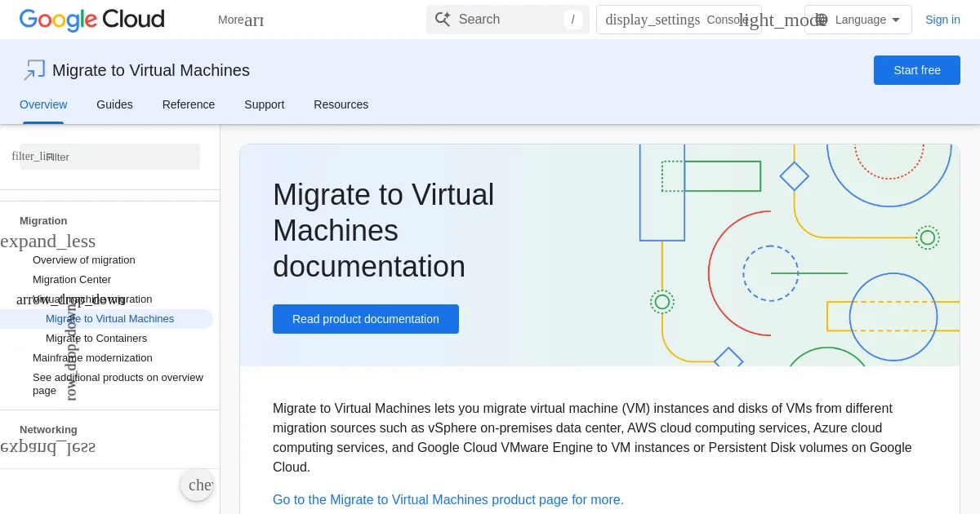Open Migration Center in sidebar
Viewport: 980px width, 514px height.
pyautogui.click(x=72, y=280)
